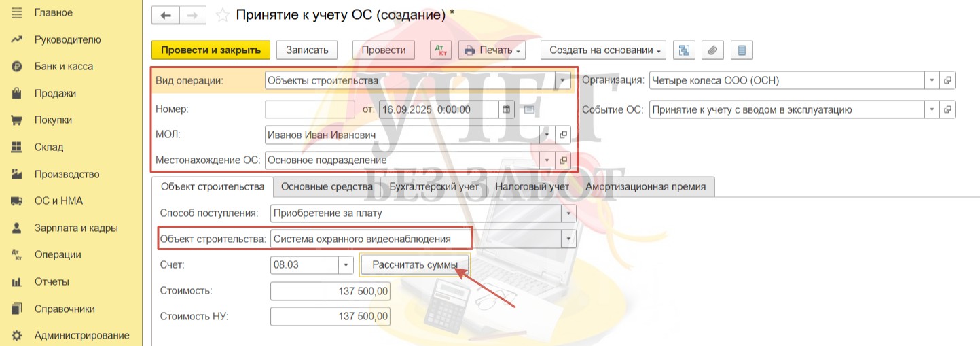The height and width of the screenshot is (346, 980).
Task: Open the Главное section icon
Action: [17, 13]
